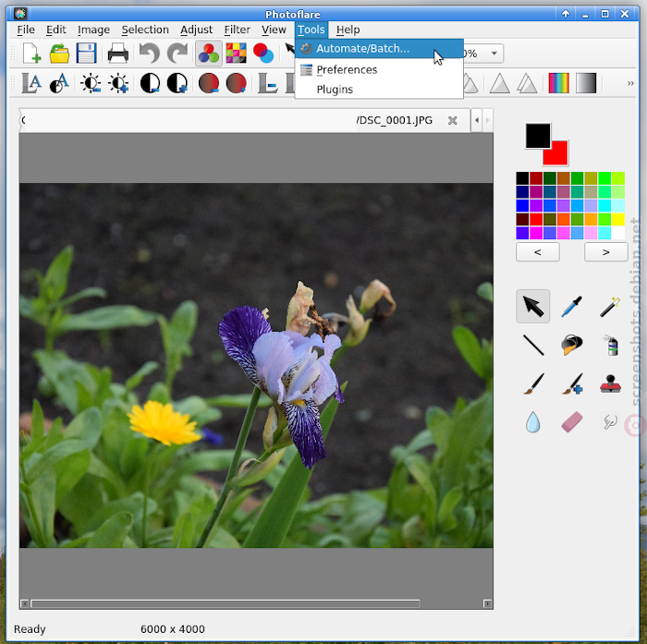Pick yellow swatch in the palette
The width and height of the screenshot is (647, 644).
pos(618,219)
